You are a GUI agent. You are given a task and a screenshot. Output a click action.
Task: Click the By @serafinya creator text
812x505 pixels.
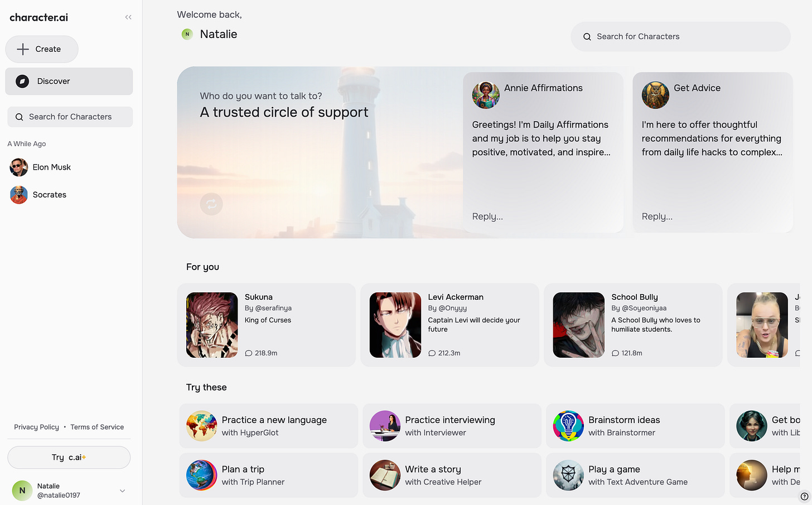268,308
